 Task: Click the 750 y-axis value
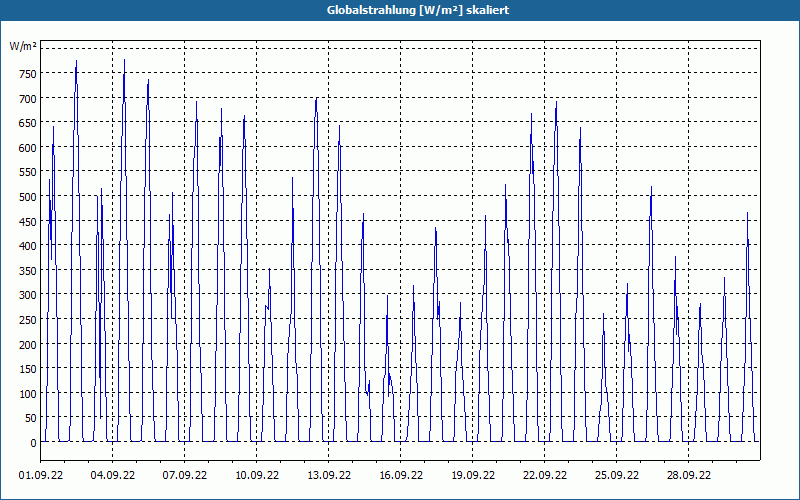[28, 74]
